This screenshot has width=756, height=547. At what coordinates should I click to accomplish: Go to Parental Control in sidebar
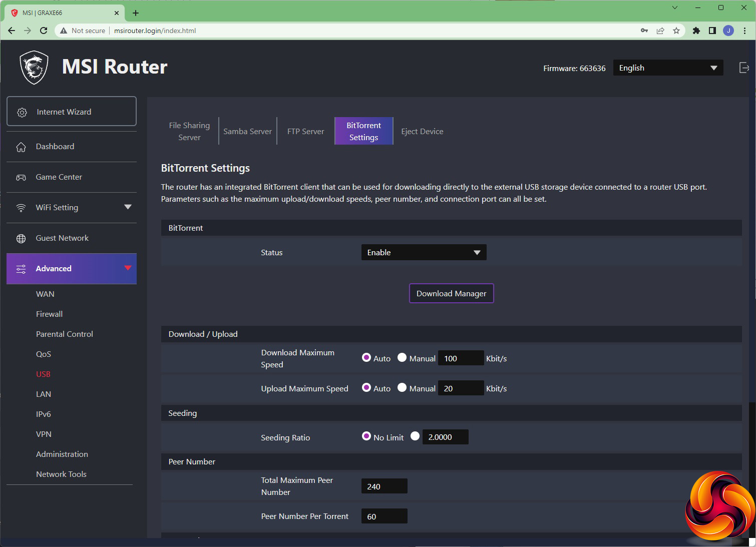pos(65,334)
